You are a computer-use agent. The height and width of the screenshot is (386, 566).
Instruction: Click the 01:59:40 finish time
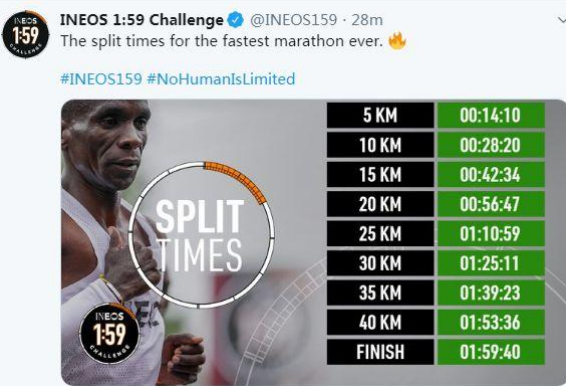tap(491, 352)
